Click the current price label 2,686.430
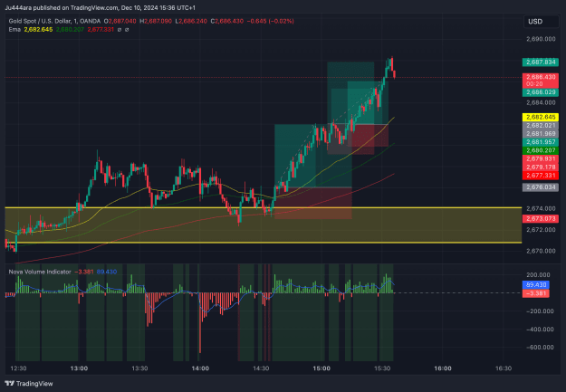Image resolution: width=566 pixels, height=392 pixels. 541,81
